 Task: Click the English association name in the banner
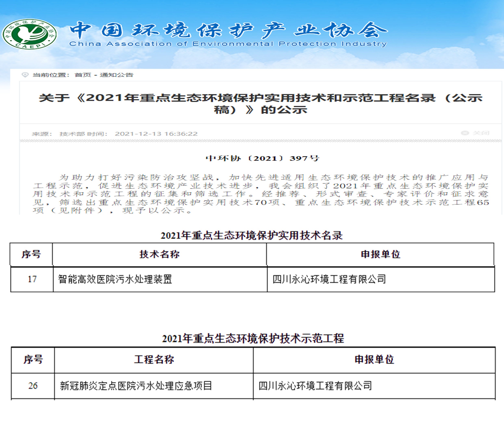(x=228, y=44)
